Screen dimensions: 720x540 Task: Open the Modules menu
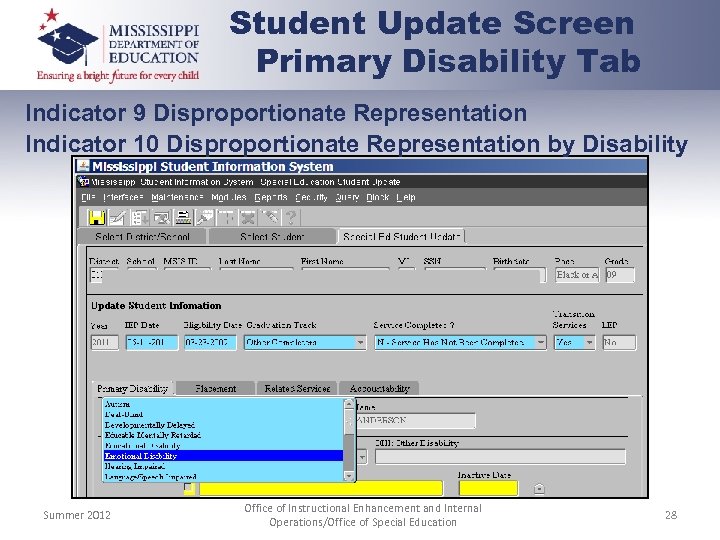(x=229, y=197)
